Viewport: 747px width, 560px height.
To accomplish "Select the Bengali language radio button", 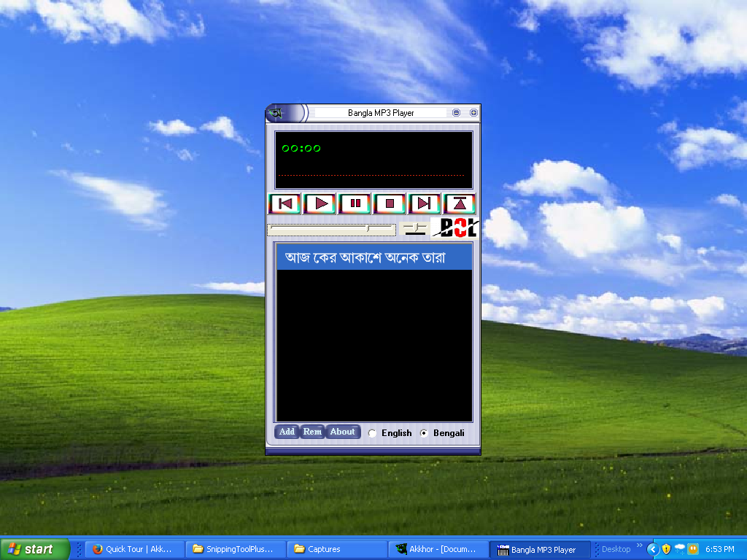I will (x=424, y=433).
